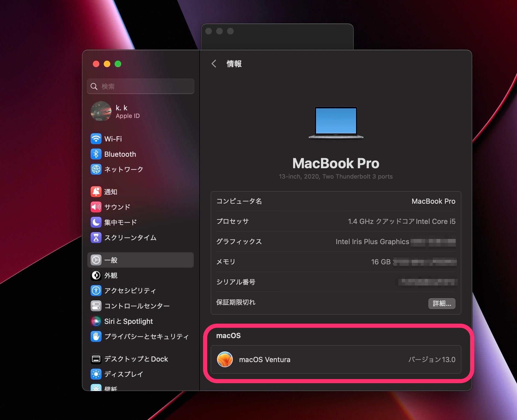
Task: Click 1.4 GHz クアッドコア Intel Core i5 value
Action: tap(402, 221)
